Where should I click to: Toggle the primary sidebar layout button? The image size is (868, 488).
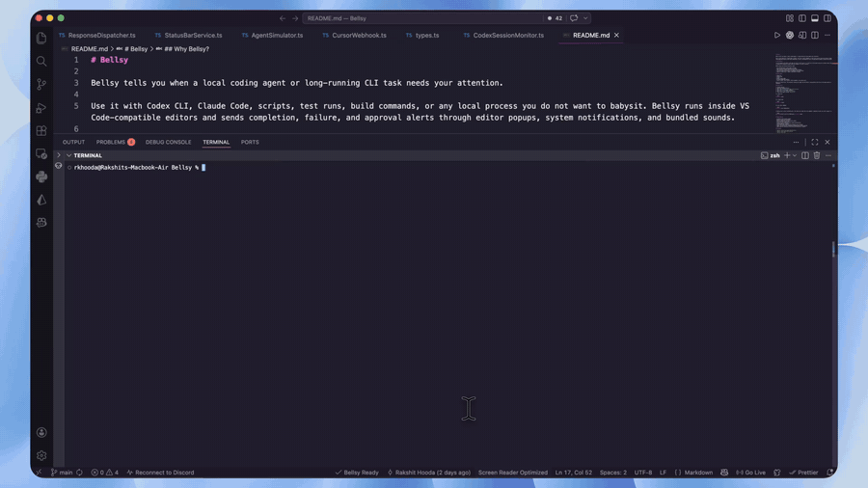(802, 18)
